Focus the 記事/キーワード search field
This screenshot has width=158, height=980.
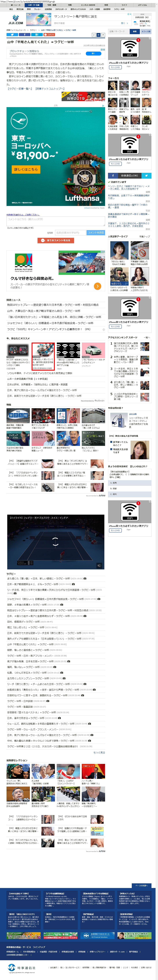[x=119, y=32]
